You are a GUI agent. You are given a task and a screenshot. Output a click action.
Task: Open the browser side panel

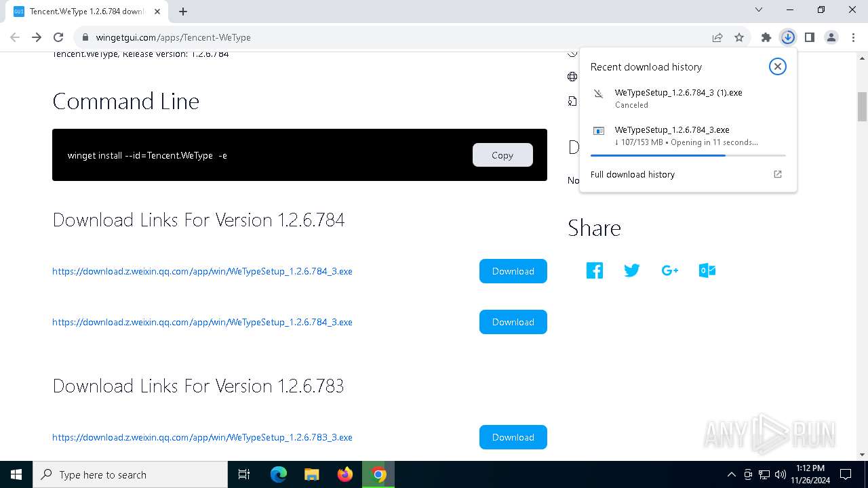(x=810, y=37)
